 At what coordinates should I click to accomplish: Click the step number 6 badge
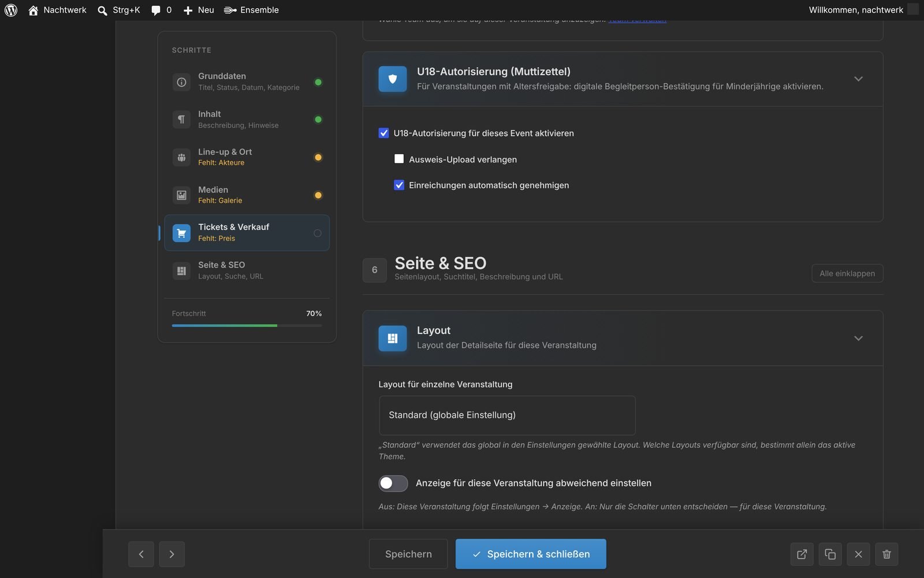tap(375, 270)
